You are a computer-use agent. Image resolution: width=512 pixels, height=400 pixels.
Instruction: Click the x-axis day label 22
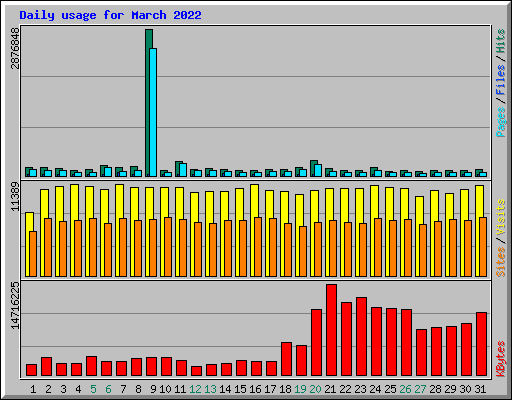[345, 389]
